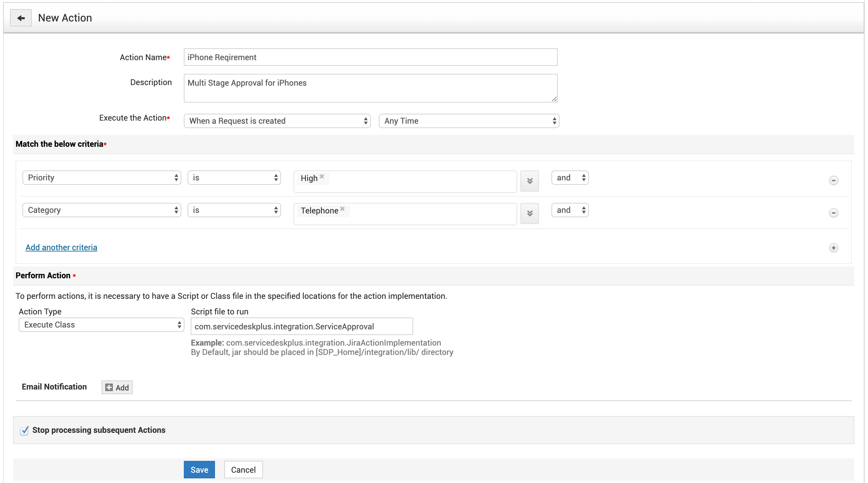The height and width of the screenshot is (483, 868).
Task: Open the Any Time dropdown
Action: [469, 121]
